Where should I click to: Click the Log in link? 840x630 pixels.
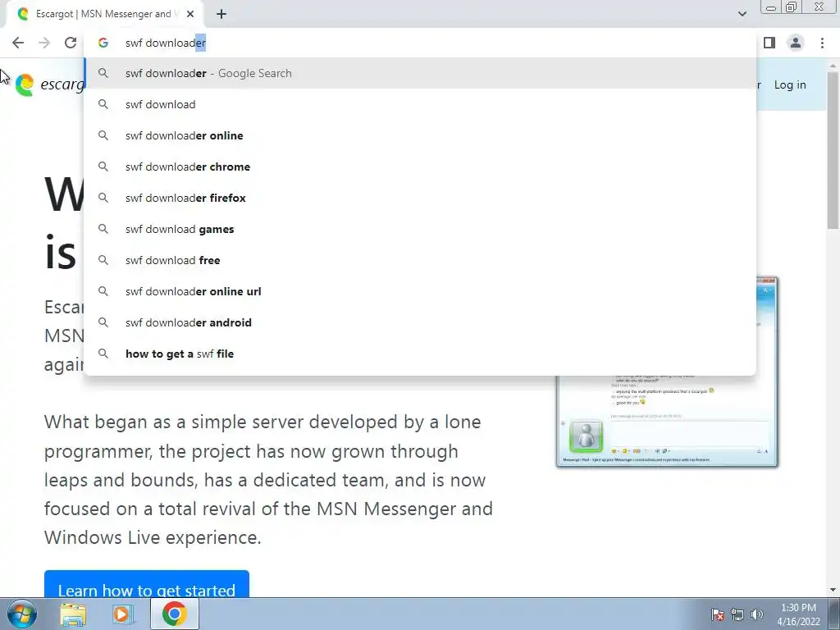(x=790, y=84)
